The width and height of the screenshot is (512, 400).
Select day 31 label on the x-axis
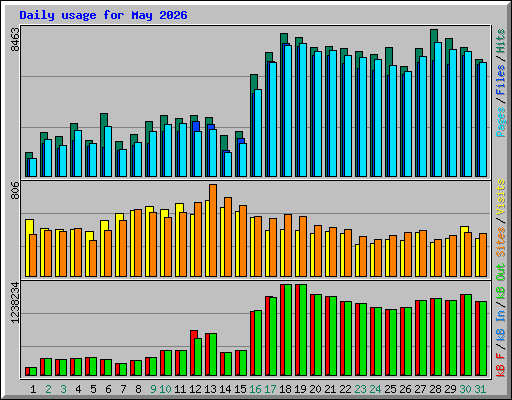point(480,389)
